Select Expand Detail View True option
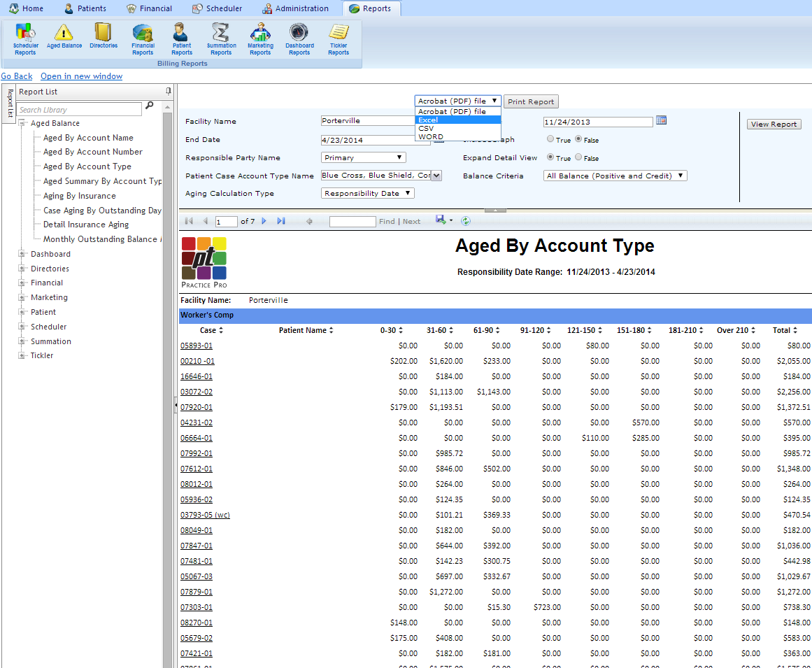 pos(550,157)
